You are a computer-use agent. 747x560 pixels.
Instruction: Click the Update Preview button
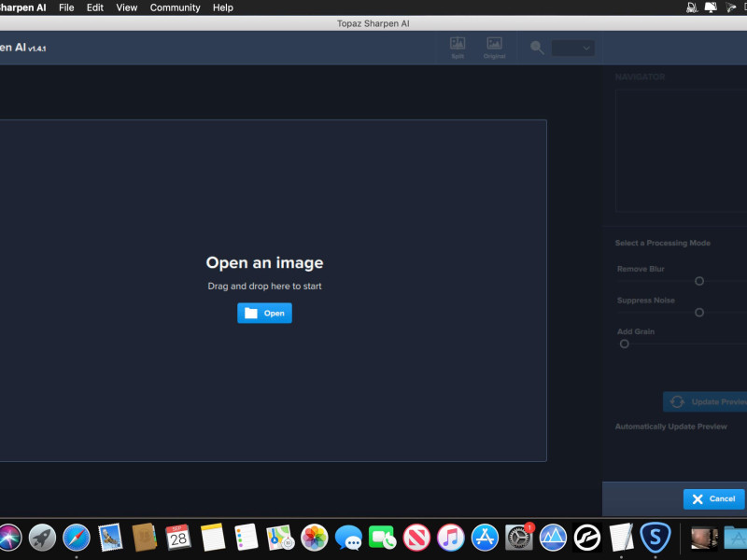[x=705, y=402]
